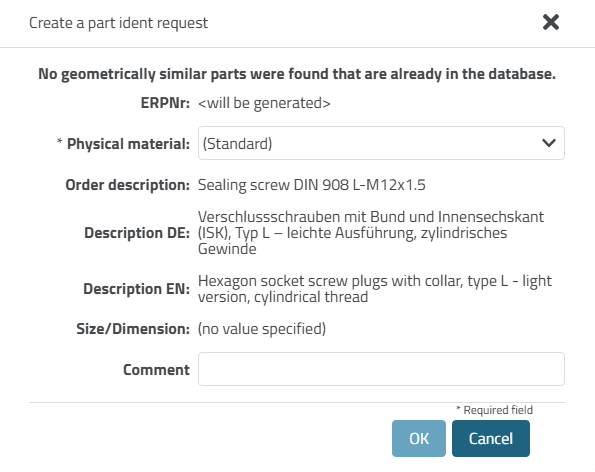Close the part ident request dialog
Viewport: 595px width, 472px height.
[x=551, y=22]
